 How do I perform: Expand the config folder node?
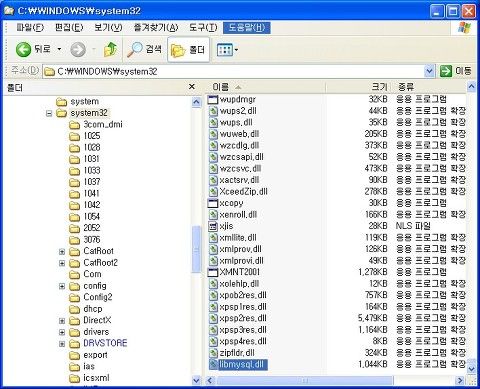coord(62,286)
